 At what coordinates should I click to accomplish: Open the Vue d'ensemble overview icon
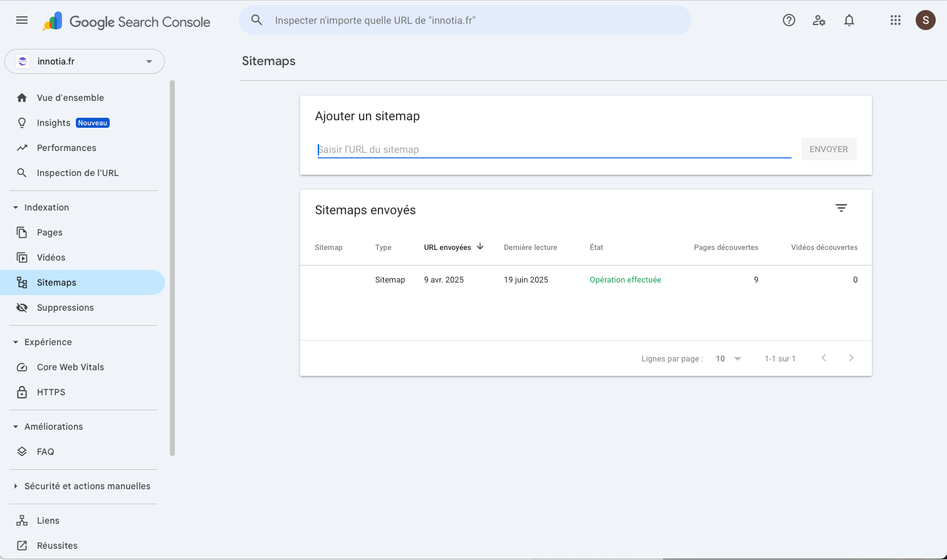21,97
